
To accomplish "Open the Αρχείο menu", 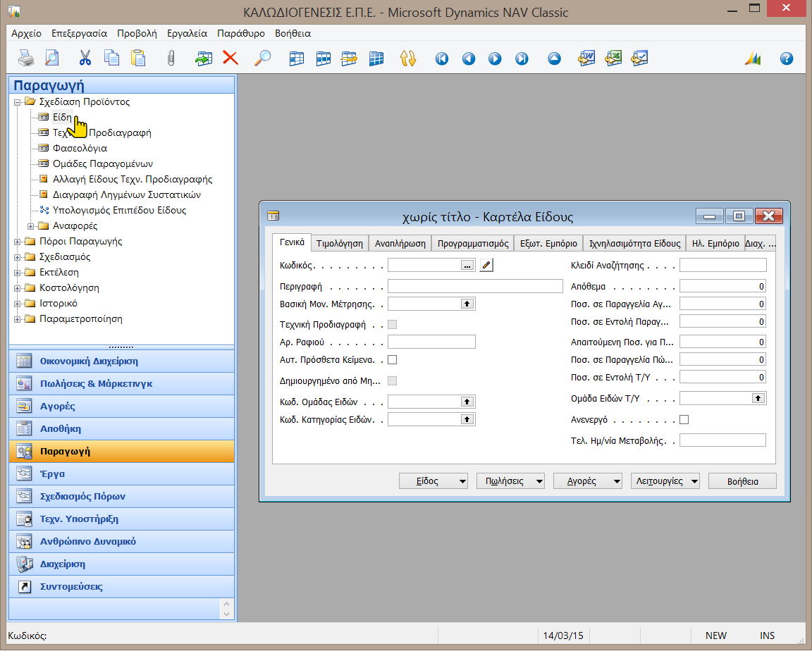I will (26, 33).
